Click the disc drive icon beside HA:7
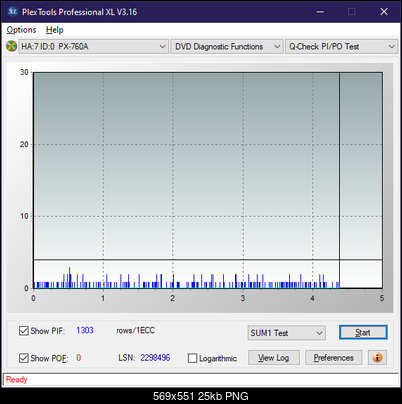Screen dimensions: 402x404 click(x=11, y=46)
